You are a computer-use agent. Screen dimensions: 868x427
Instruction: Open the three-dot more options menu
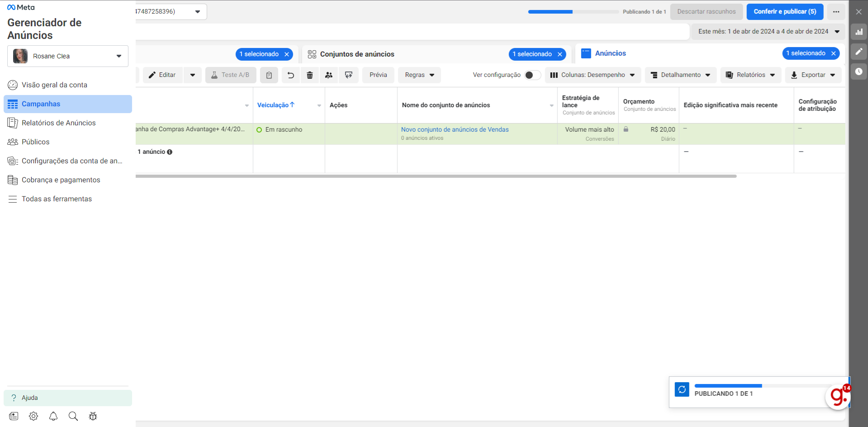(836, 12)
